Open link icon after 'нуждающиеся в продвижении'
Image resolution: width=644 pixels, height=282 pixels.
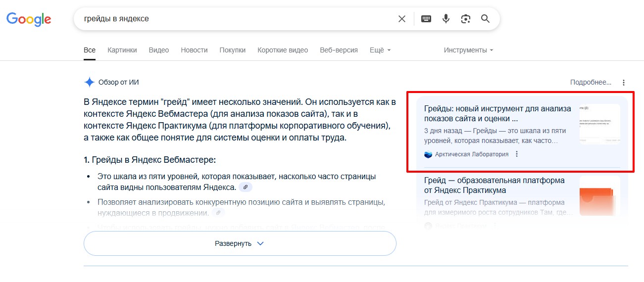point(218,212)
